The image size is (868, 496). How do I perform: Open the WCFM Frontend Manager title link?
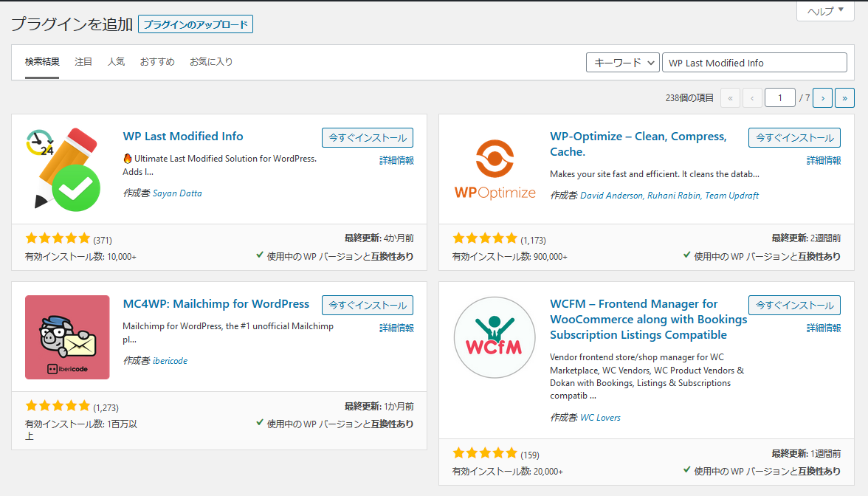(x=648, y=320)
